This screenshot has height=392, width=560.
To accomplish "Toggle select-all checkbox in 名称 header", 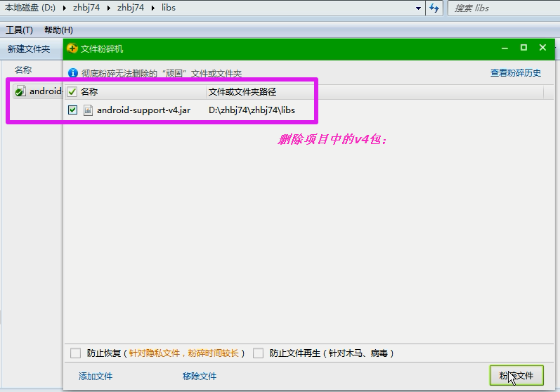I will pos(72,92).
